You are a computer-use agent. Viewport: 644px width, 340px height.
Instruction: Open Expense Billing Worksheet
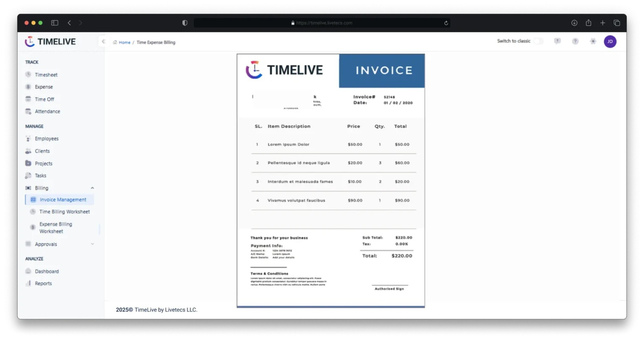[x=56, y=228]
